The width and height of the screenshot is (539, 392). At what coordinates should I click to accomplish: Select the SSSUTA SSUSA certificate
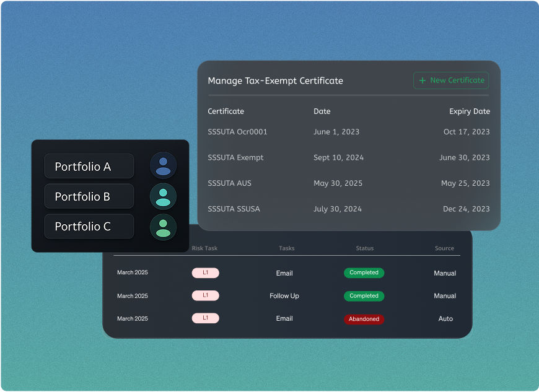pos(234,209)
